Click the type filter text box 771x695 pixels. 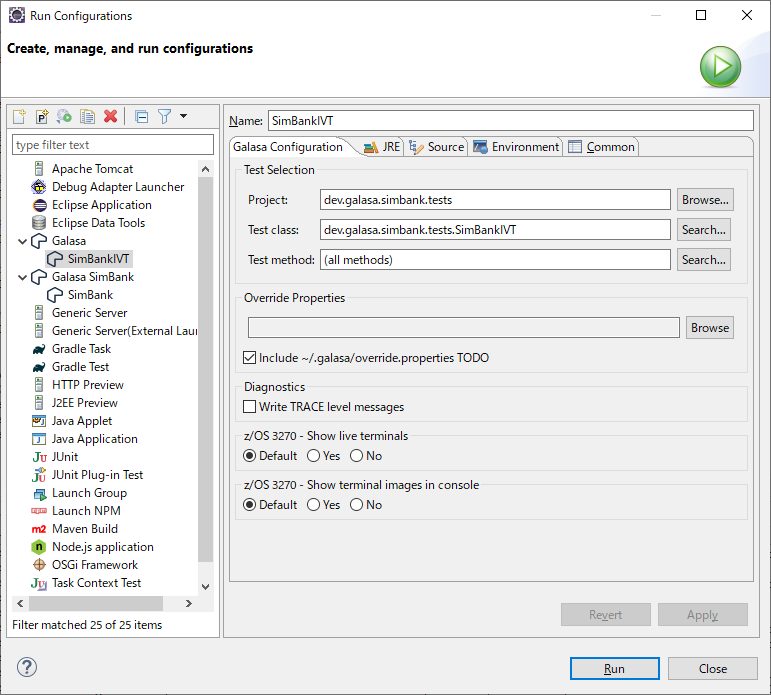pyautogui.click(x=113, y=145)
